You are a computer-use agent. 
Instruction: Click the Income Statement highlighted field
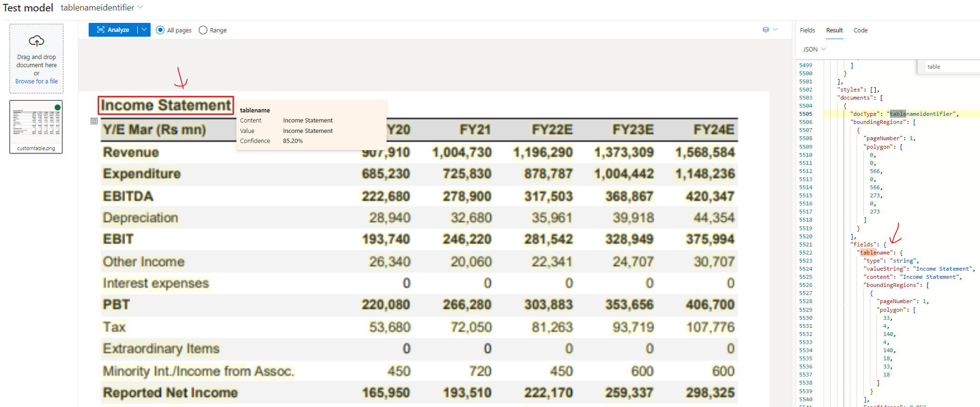166,105
